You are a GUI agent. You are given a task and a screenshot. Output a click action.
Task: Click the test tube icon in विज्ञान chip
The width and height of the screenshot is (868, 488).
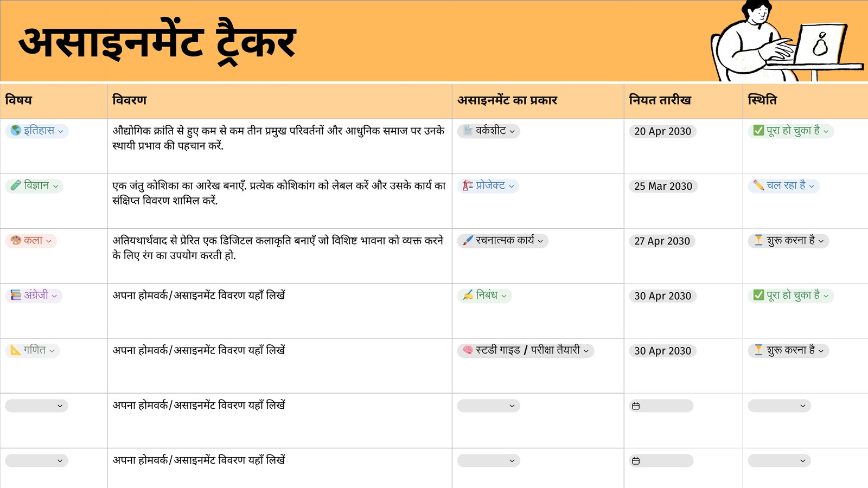coord(16,185)
